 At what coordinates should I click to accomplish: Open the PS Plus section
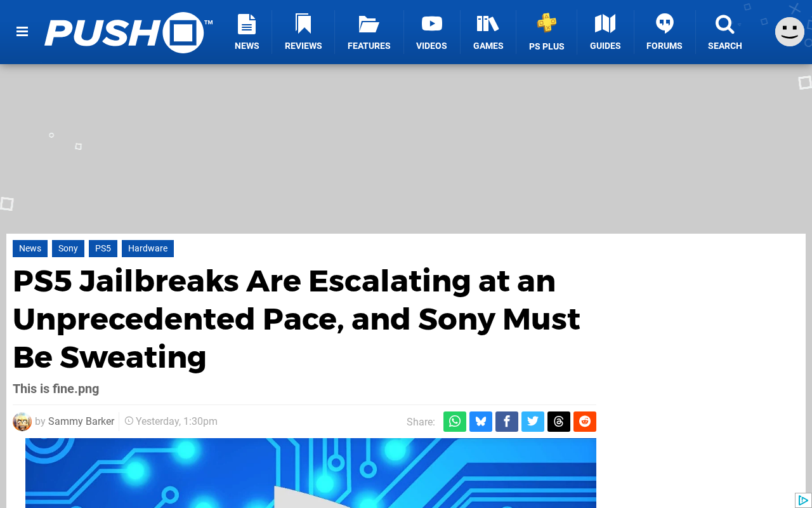pyautogui.click(x=547, y=32)
